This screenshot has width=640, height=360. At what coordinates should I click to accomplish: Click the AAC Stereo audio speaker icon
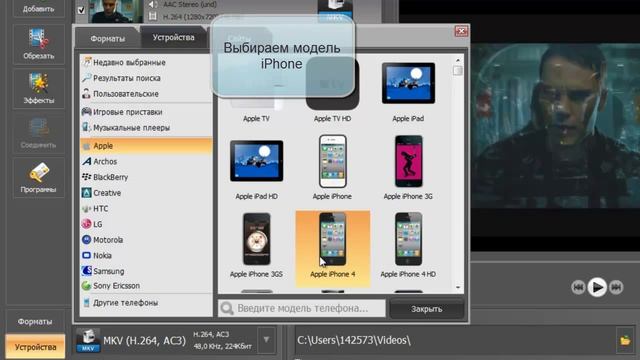[x=153, y=4]
